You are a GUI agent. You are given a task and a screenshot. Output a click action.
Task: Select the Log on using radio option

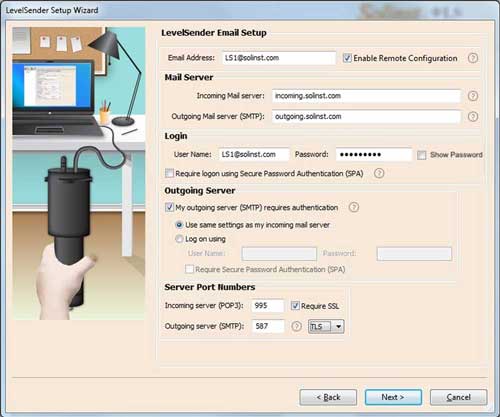click(x=179, y=239)
